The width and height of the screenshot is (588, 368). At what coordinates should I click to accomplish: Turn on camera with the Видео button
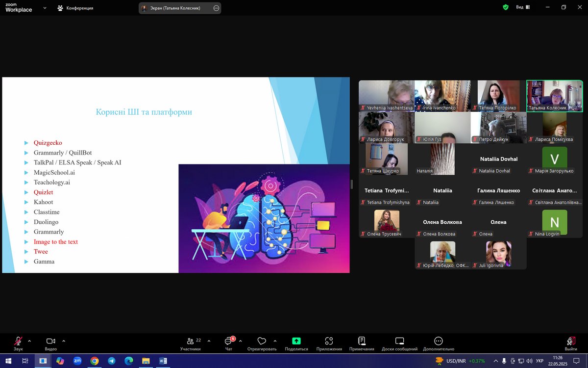point(50,343)
